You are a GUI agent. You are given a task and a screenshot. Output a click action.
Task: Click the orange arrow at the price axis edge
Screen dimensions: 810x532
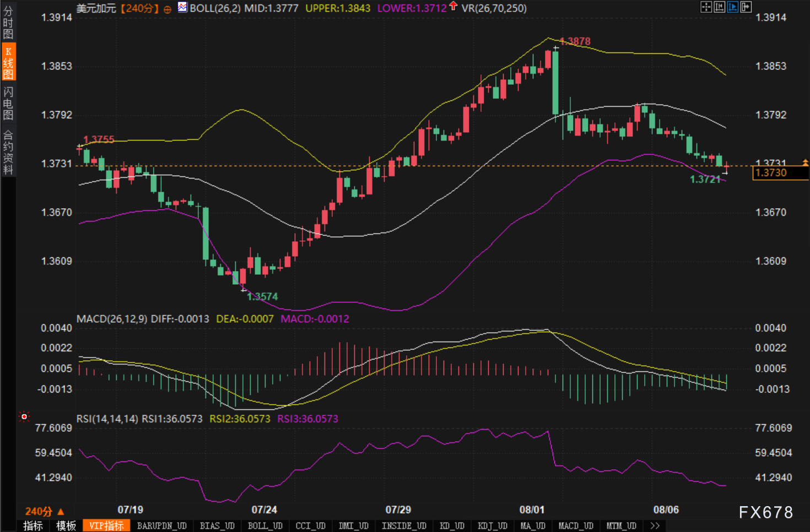(x=805, y=162)
